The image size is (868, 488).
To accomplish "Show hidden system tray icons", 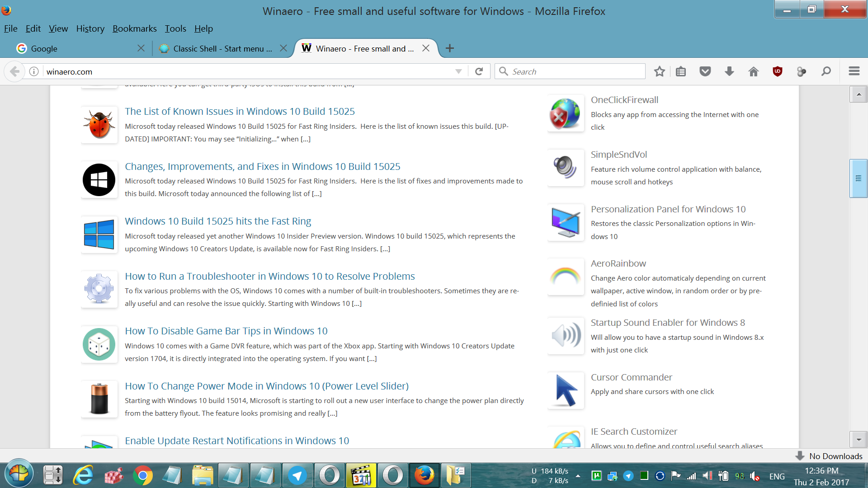I will pyautogui.click(x=578, y=476).
